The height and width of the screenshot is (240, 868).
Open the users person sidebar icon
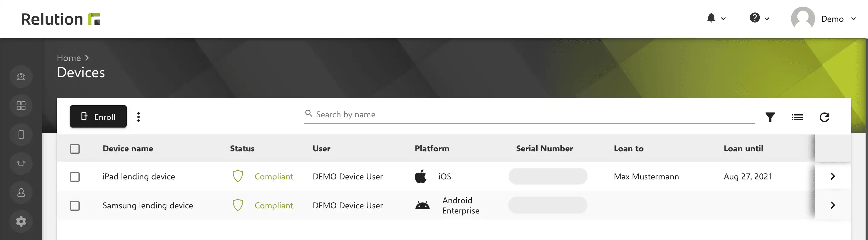pos(21,193)
